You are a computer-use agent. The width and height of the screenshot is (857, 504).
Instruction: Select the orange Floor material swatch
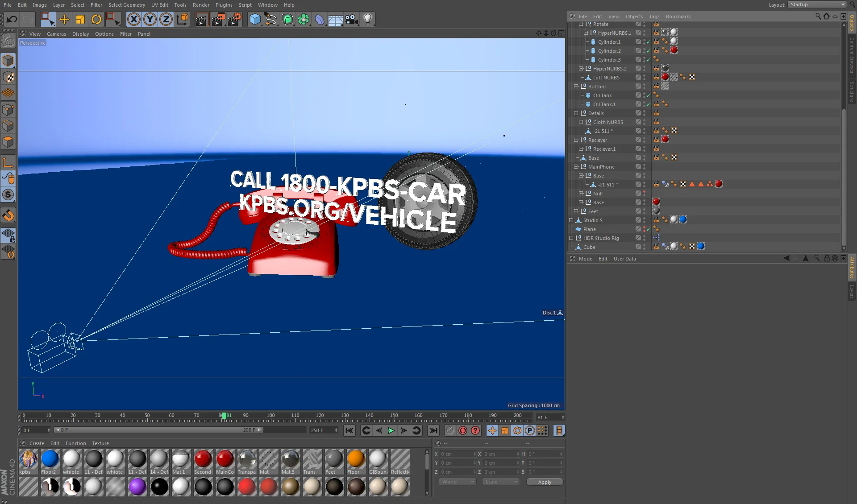click(356, 462)
